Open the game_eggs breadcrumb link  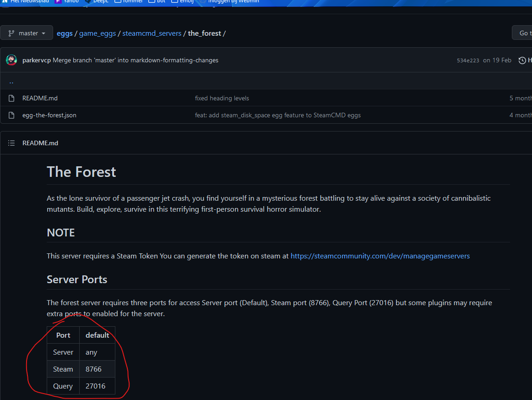(x=97, y=33)
